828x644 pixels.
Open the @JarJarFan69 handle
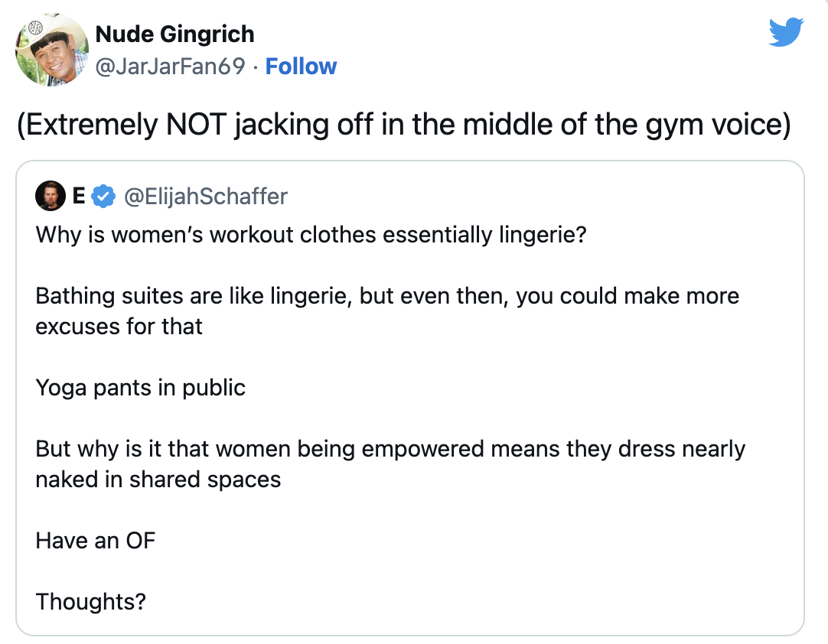[x=170, y=67]
